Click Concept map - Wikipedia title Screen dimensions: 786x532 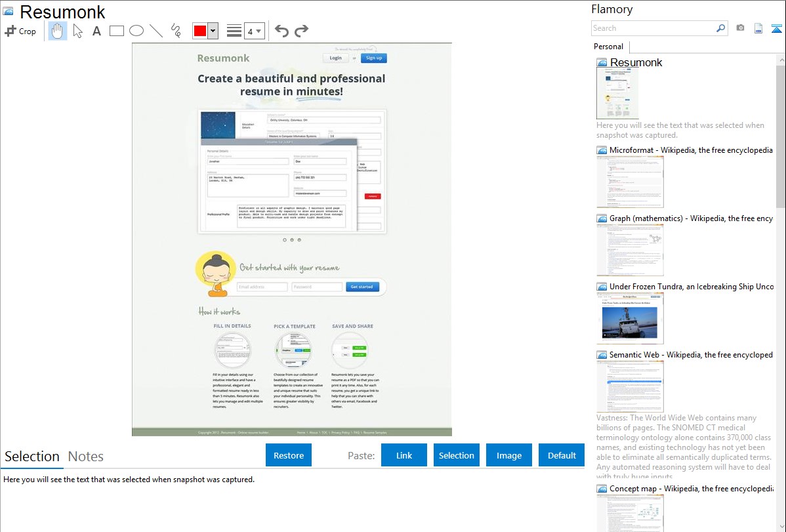[692, 488]
